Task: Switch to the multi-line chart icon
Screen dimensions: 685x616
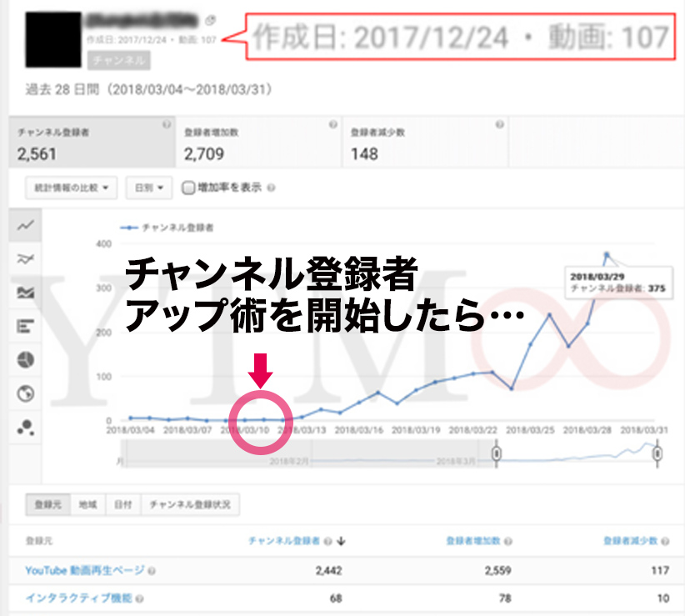Action: (x=25, y=259)
